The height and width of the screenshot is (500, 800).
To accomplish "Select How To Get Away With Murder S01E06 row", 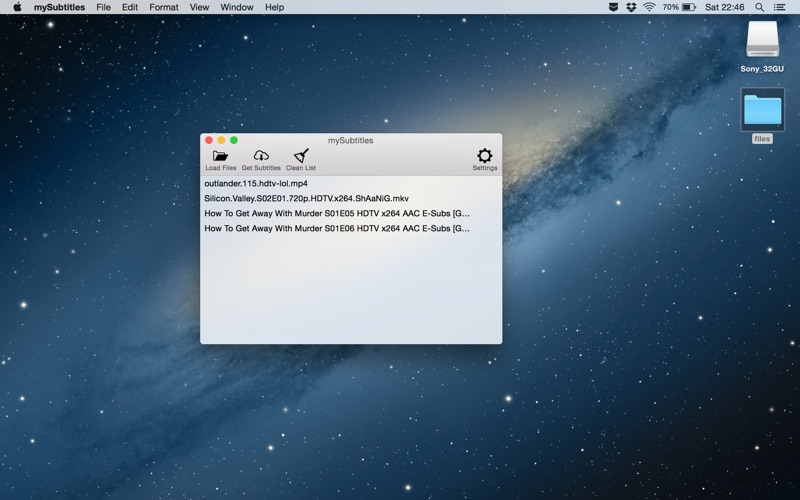I will [x=351, y=228].
